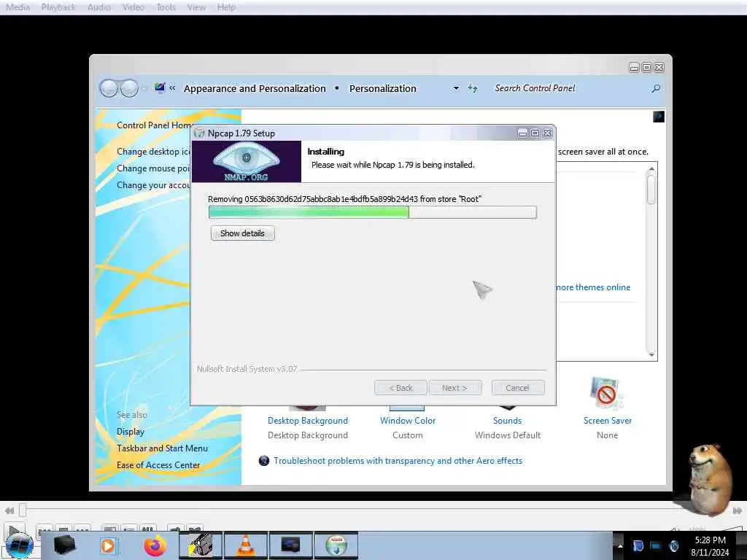
Task: Click the Npcap Setup title bar icon
Action: [x=199, y=133]
